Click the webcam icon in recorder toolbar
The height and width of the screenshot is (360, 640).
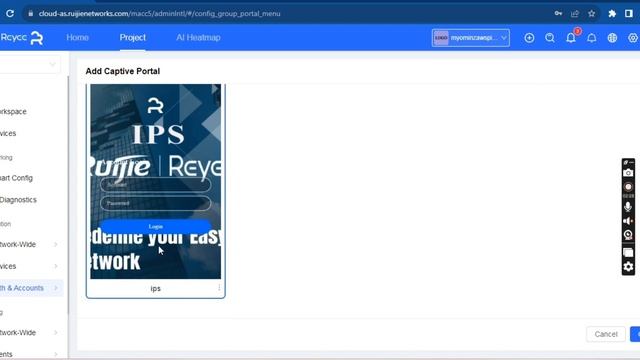(628, 235)
